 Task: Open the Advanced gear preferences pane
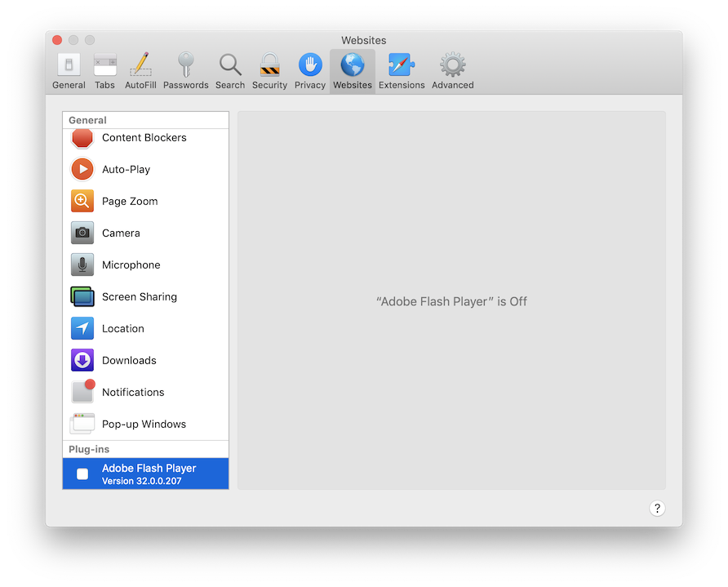pos(453,71)
